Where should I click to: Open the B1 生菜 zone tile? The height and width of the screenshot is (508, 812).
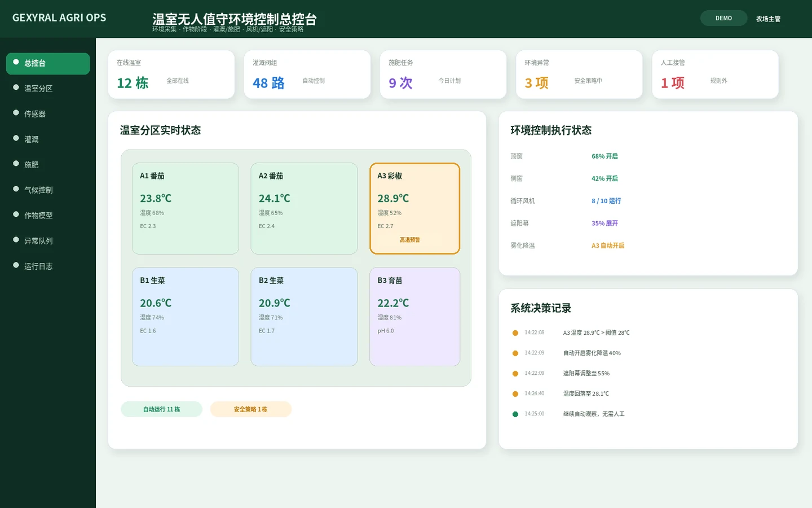click(186, 317)
